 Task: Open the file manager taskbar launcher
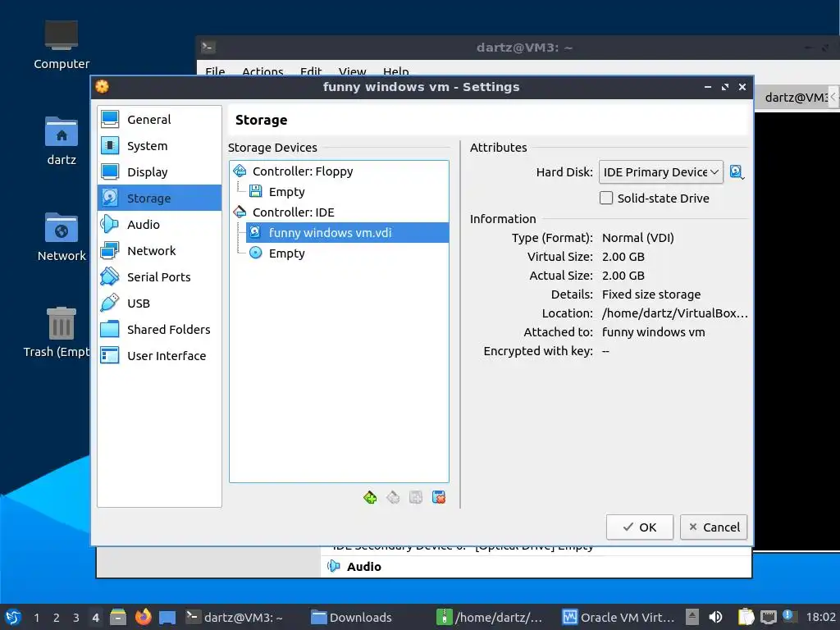(118, 617)
